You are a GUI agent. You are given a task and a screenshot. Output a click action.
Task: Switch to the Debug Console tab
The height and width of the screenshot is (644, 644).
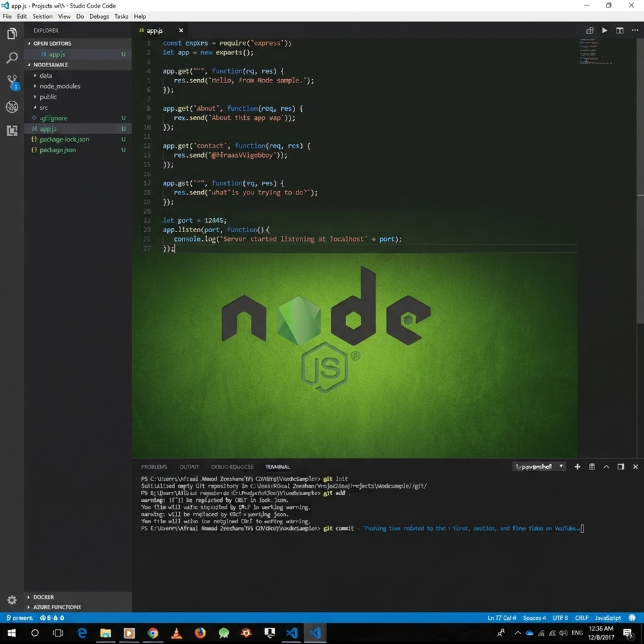(x=232, y=467)
